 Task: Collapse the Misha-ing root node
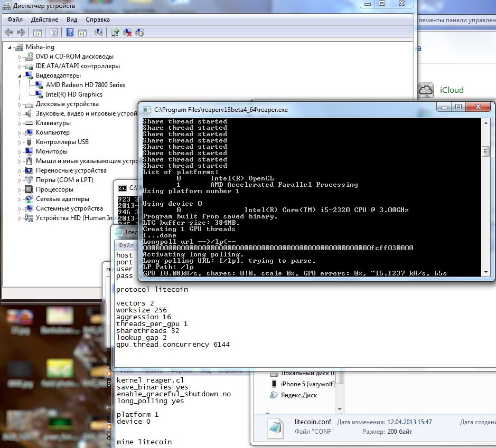pos(10,47)
